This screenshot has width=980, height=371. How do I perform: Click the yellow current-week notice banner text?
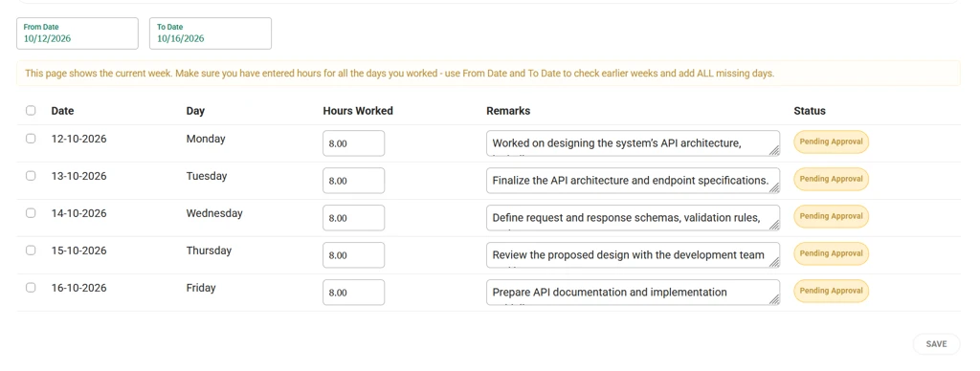click(399, 73)
